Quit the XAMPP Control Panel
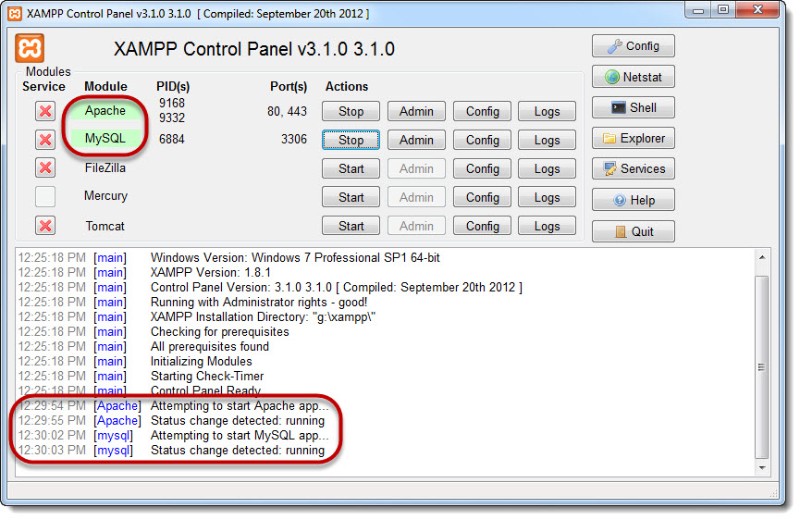 633,231
